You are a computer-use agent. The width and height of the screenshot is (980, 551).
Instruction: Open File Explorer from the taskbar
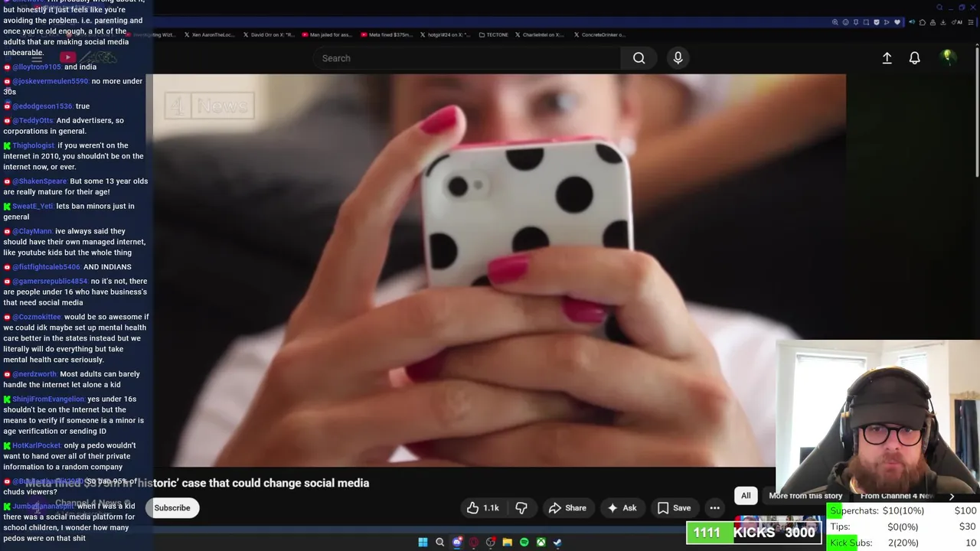tap(507, 542)
